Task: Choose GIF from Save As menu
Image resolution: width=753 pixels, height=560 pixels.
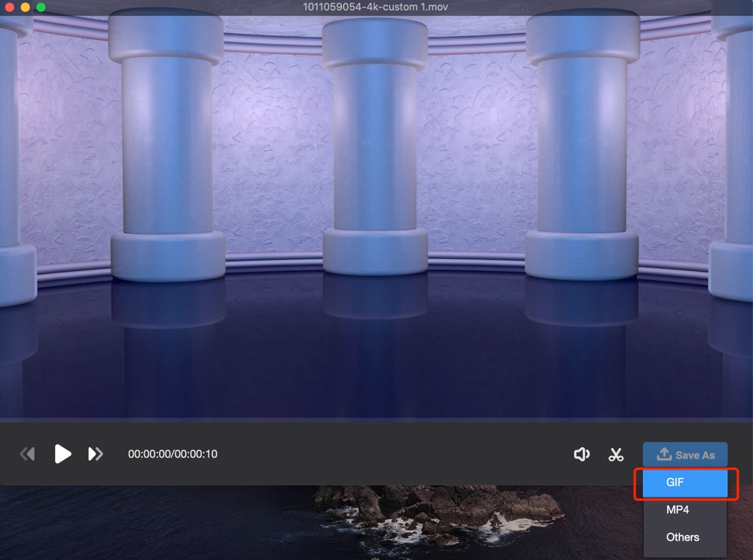Action: coord(684,482)
